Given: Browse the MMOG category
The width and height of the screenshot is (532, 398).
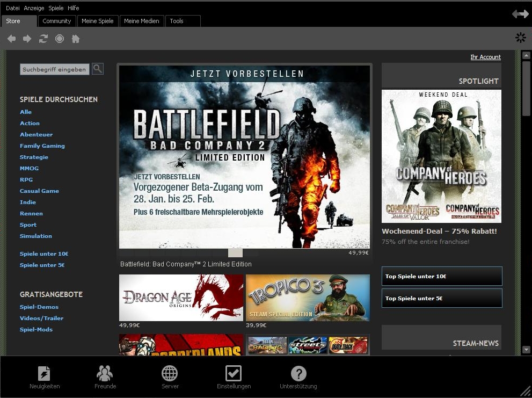Looking at the screenshot, I should (29, 169).
